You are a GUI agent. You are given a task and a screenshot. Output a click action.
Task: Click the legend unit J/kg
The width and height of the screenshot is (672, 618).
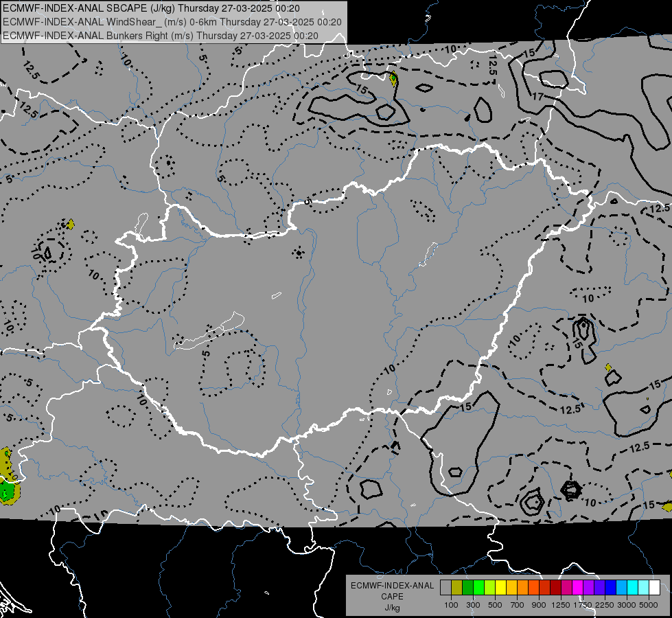pyautogui.click(x=392, y=608)
